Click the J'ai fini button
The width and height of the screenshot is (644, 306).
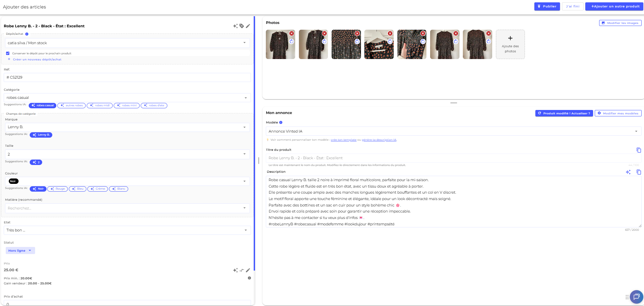click(572, 6)
